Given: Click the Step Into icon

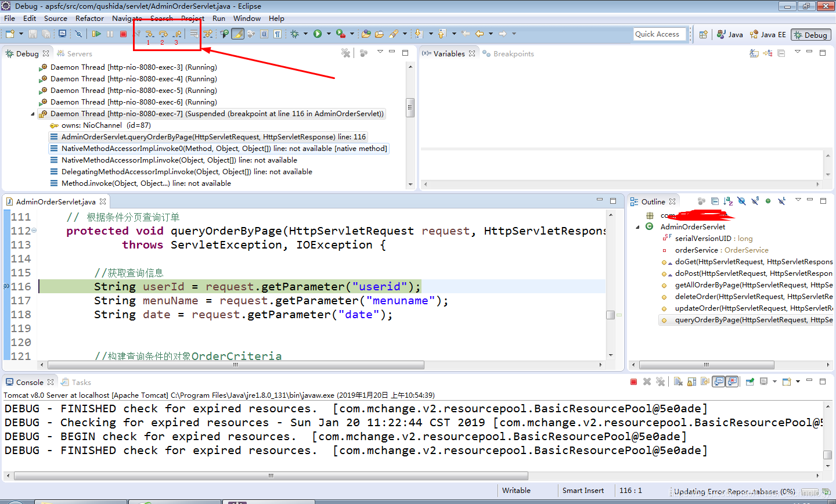Looking at the screenshot, I should coord(149,34).
